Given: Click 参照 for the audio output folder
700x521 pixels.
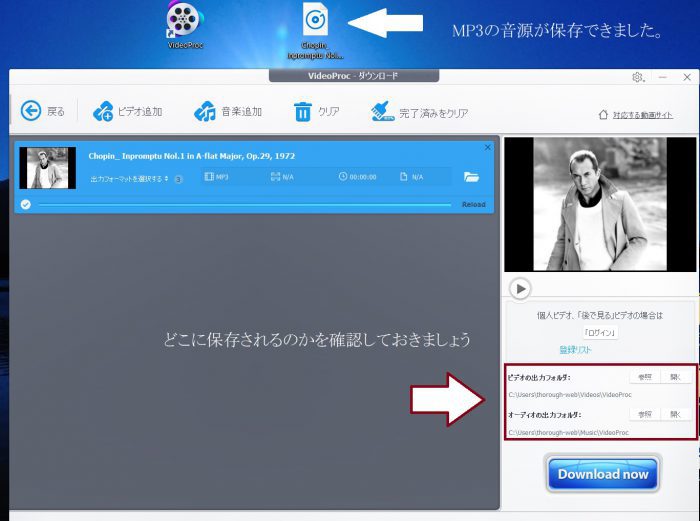Looking at the screenshot, I should (x=645, y=415).
